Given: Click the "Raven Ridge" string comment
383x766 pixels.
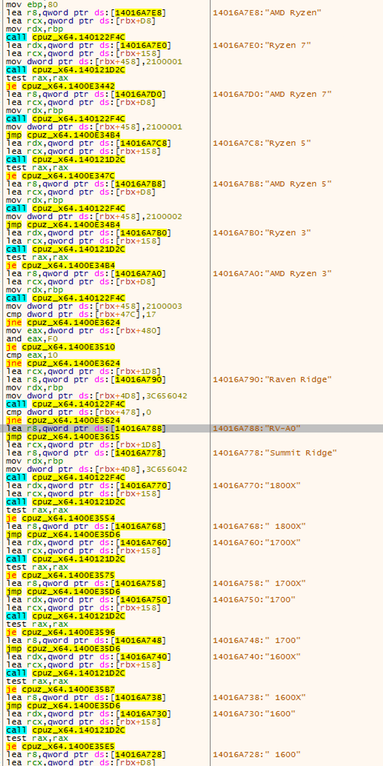Looking at the screenshot, I should coord(273,380).
